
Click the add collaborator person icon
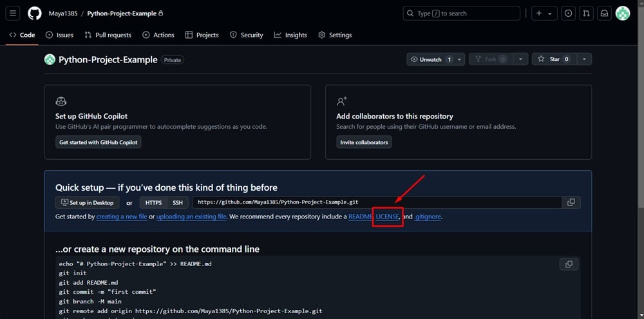342,101
